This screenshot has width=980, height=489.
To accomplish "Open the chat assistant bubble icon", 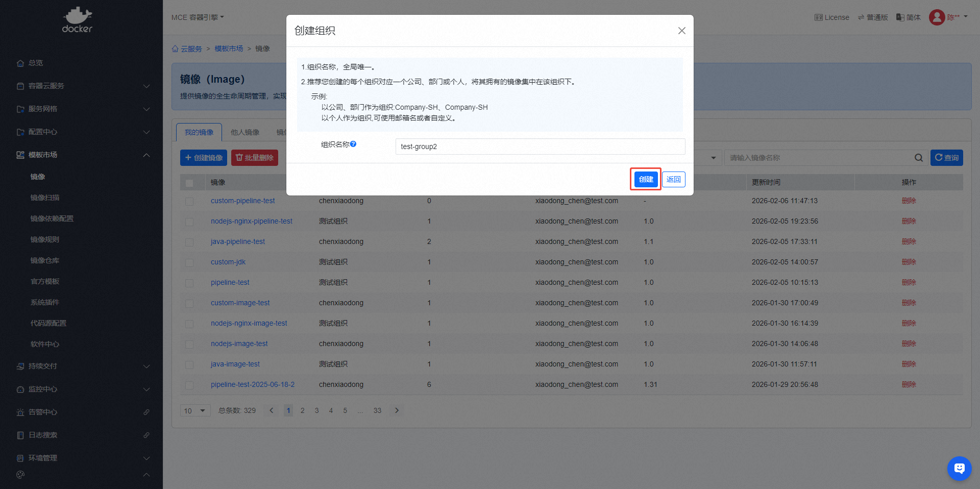I will tap(959, 468).
